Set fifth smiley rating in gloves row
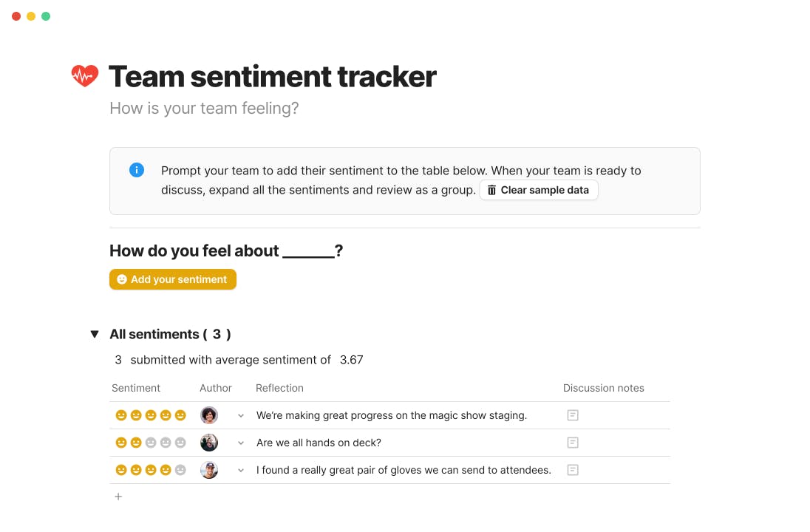The height and width of the screenshot is (532, 810). click(x=180, y=470)
